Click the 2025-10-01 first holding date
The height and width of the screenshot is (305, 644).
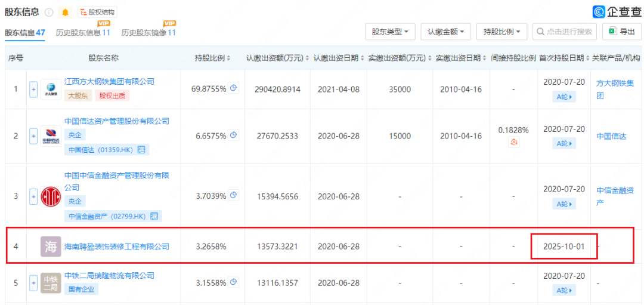pyautogui.click(x=563, y=247)
